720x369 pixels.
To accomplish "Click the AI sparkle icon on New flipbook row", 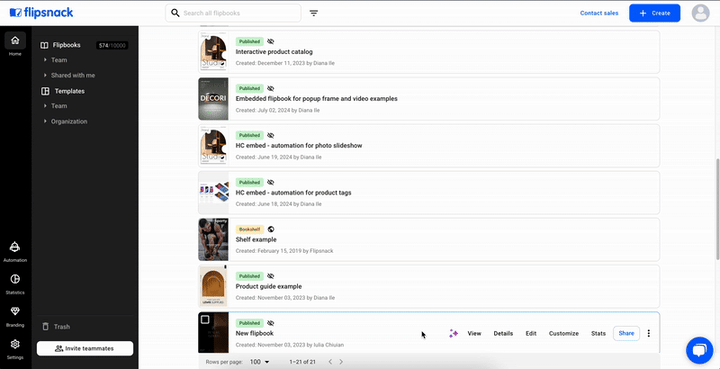I will (x=454, y=334).
